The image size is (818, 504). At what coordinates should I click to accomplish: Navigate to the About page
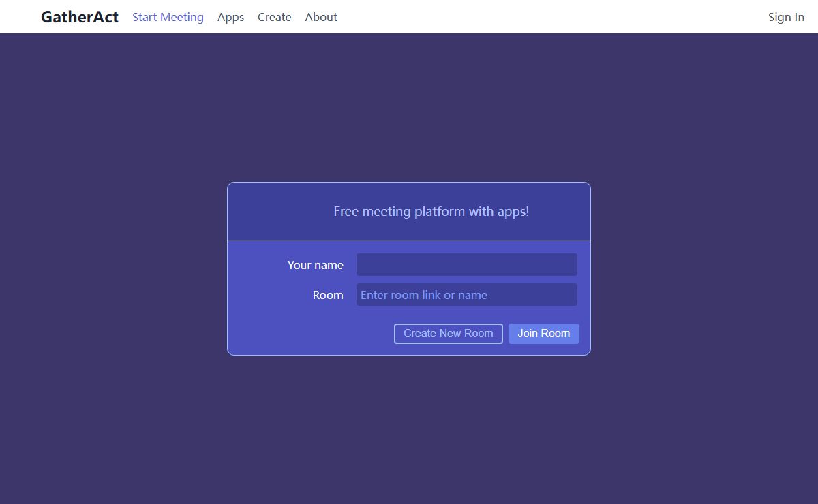pos(321,17)
